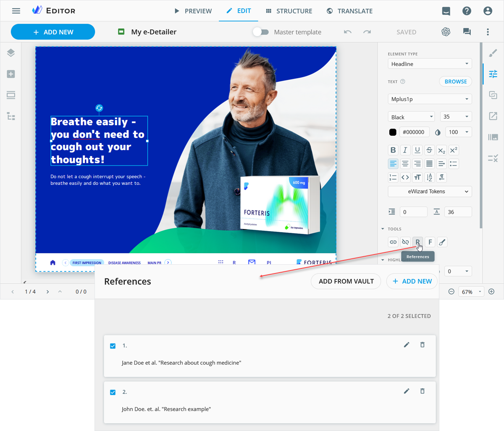This screenshot has height=431, width=504.
Task: Open the Element Type Headline dropdown
Action: 430,64
